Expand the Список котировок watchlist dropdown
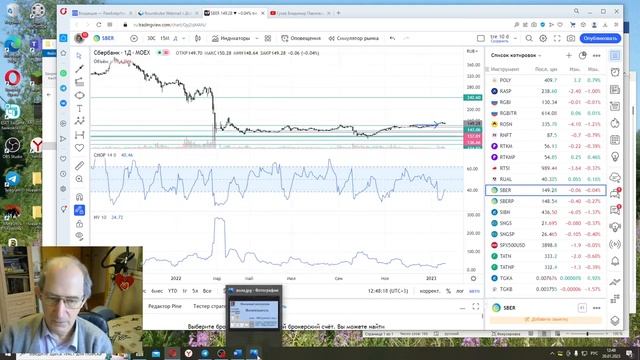The image size is (640, 360). 516,55
